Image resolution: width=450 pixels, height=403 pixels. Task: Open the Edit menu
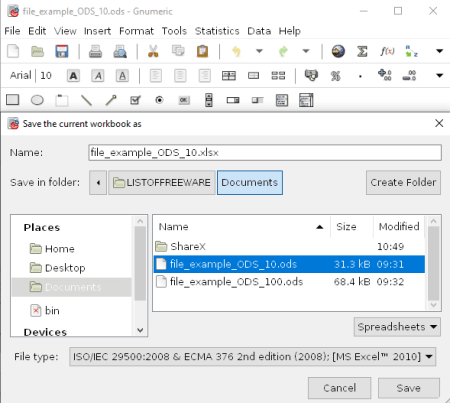37,31
